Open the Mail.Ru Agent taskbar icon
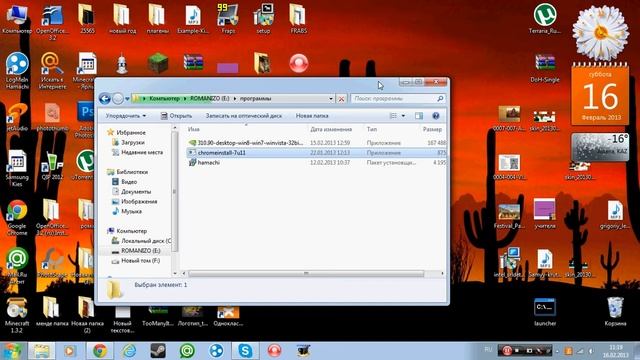The height and width of the screenshot is (360, 640). point(187,351)
